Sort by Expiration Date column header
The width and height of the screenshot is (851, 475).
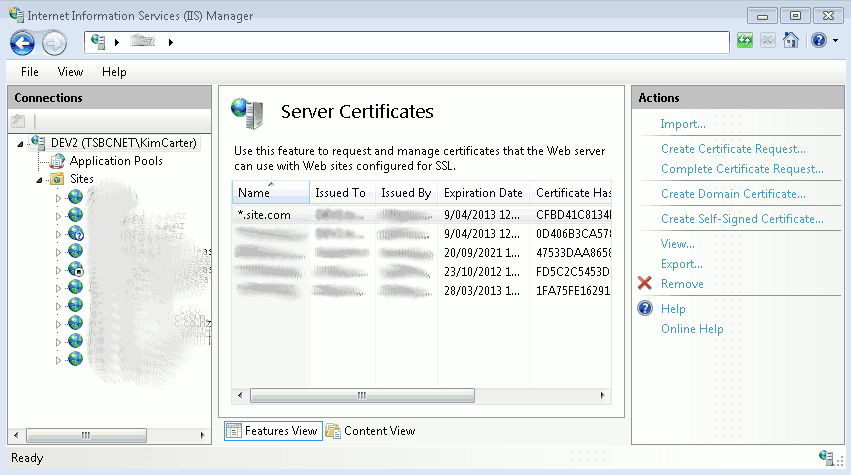click(x=483, y=193)
